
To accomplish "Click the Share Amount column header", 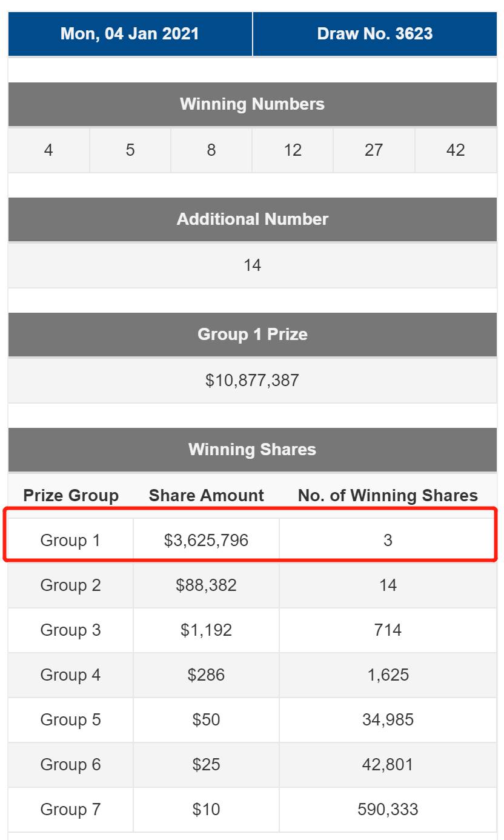I will [x=206, y=496].
